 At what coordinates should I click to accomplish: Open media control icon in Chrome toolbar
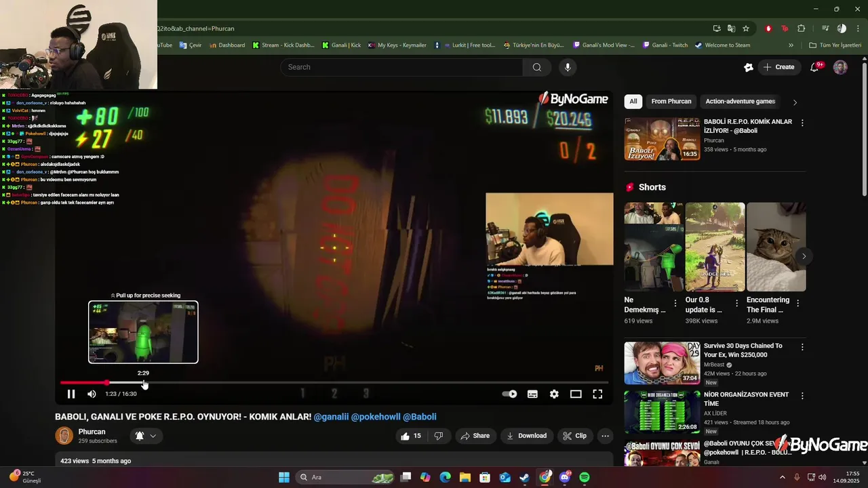(825, 28)
